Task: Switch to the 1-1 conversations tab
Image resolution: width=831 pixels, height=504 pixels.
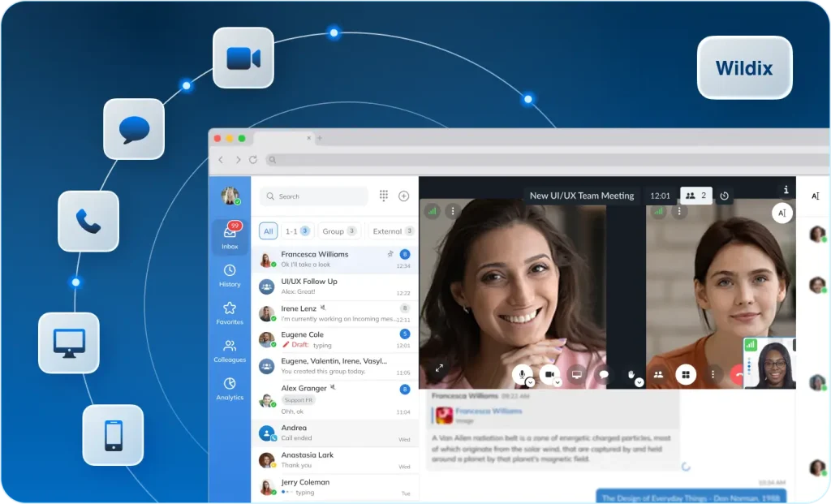Action: [x=297, y=231]
